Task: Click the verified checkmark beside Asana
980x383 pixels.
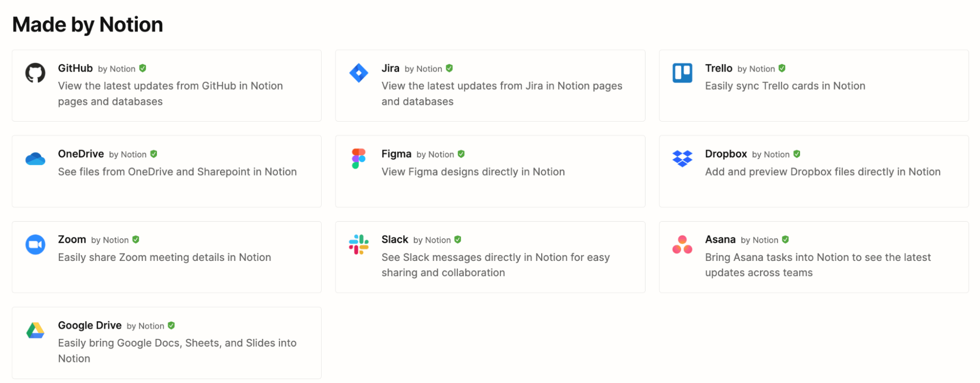Action: tap(785, 239)
